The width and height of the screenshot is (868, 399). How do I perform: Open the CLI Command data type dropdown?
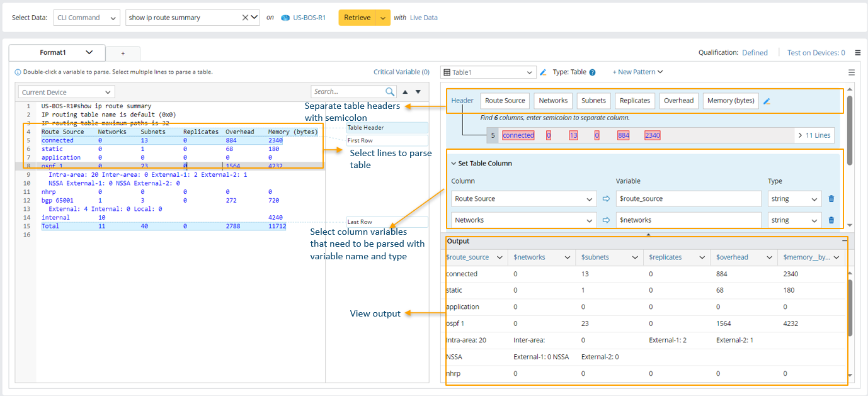pyautogui.click(x=86, y=18)
